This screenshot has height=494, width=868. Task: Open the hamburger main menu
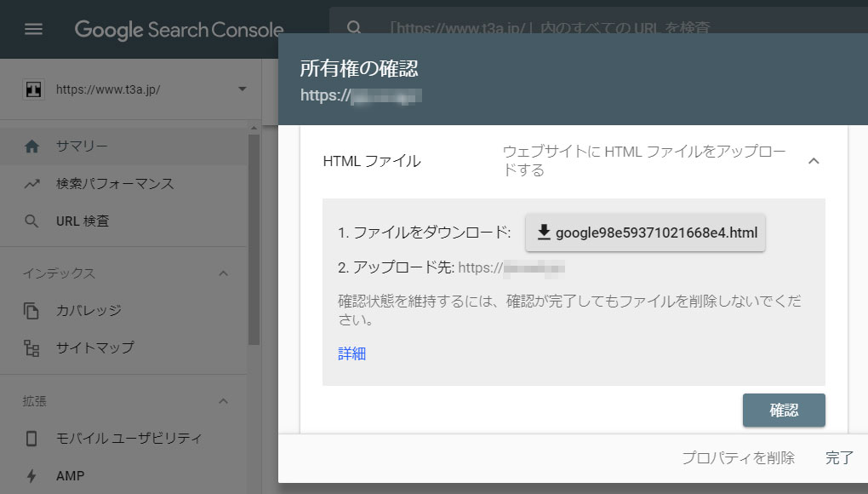pos(33,29)
